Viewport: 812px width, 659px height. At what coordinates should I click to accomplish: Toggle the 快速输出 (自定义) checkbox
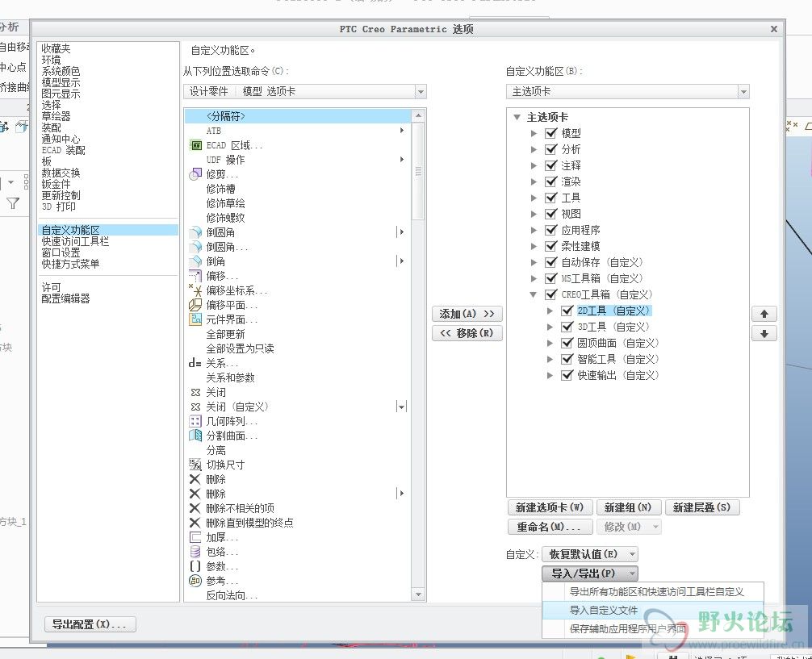click(567, 375)
